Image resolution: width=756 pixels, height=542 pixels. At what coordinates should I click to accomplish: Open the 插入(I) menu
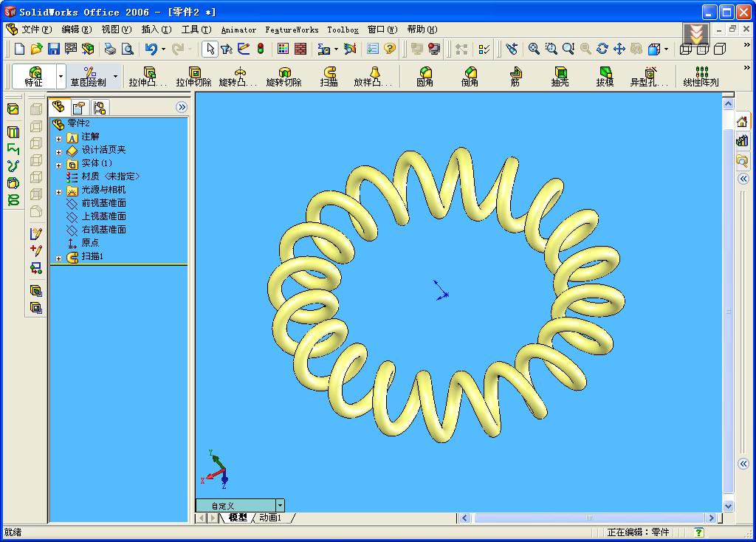click(x=157, y=30)
